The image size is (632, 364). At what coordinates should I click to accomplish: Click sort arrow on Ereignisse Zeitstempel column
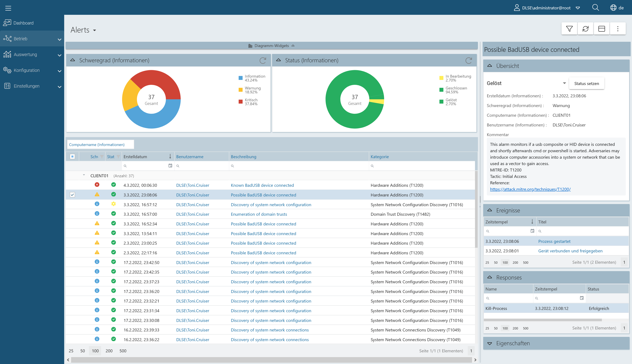coord(532,221)
